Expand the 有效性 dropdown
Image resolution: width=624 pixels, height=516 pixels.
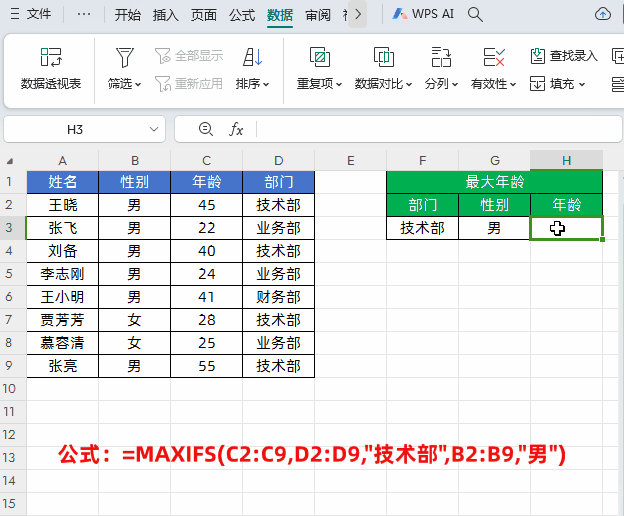[513, 84]
